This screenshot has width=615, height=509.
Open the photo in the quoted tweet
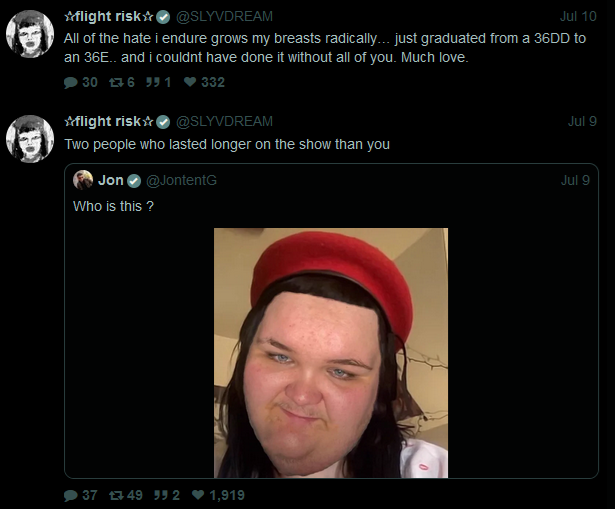[331, 353]
